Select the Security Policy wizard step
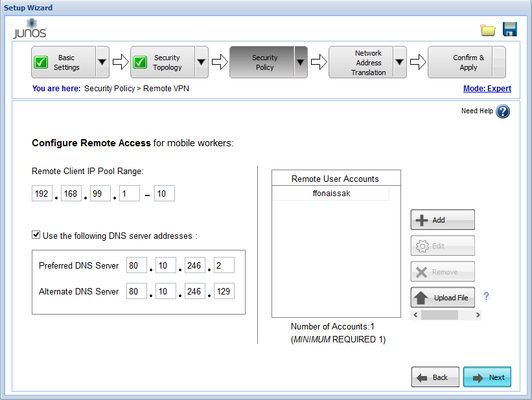532x400 pixels. 262,62
